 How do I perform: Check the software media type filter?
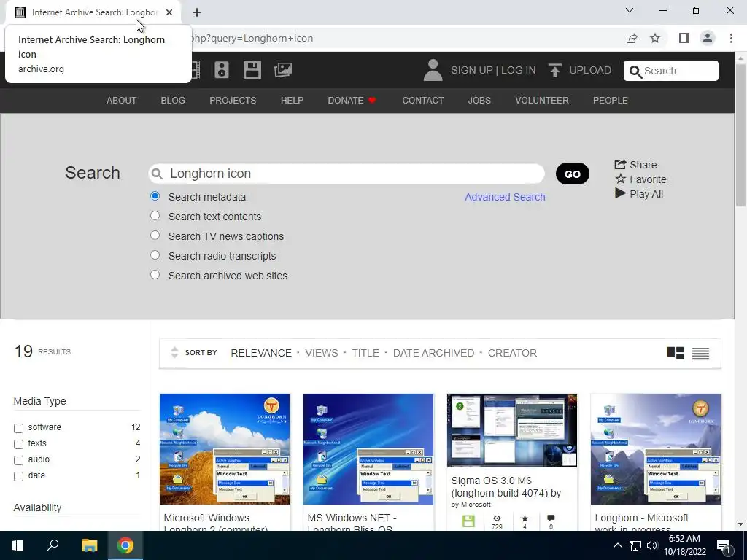18,428
